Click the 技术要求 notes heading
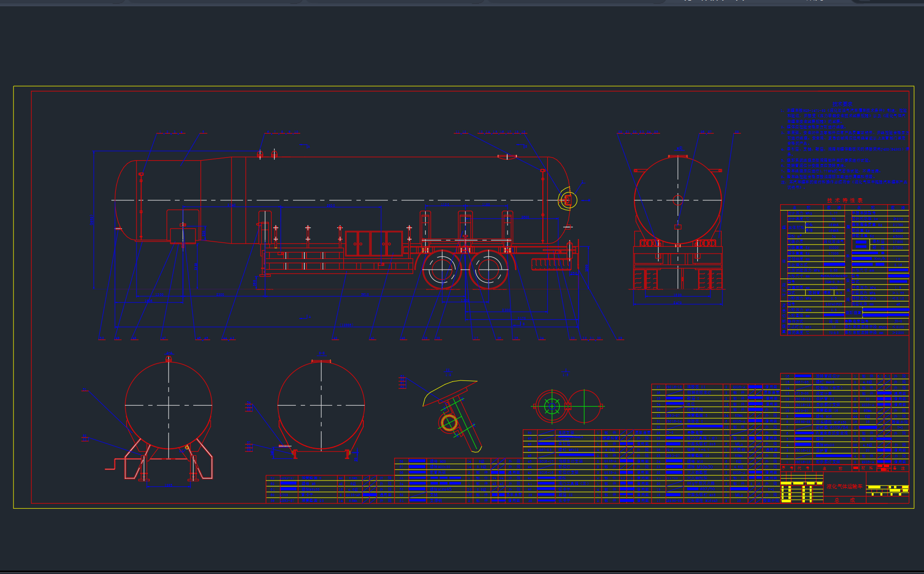Screen dimensions: 924x574 [x=843, y=104]
